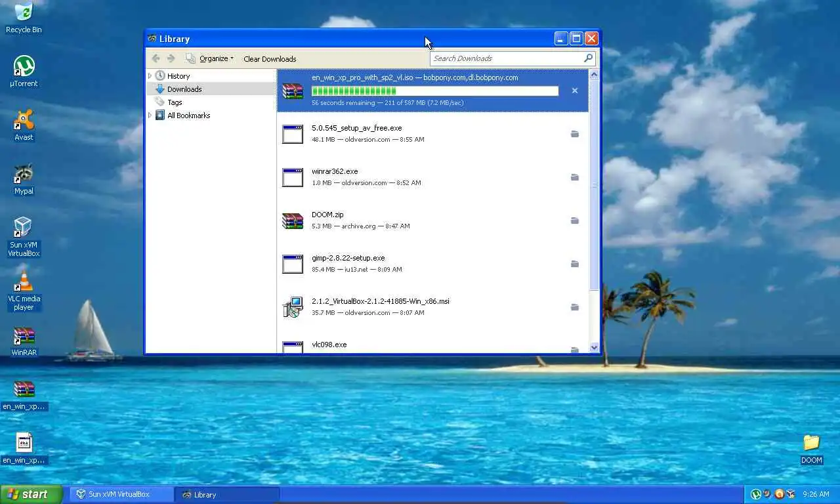Open containing folder for VirtualBox msi download
Image resolution: width=840 pixels, height=504 pixels.
point(575,307)
